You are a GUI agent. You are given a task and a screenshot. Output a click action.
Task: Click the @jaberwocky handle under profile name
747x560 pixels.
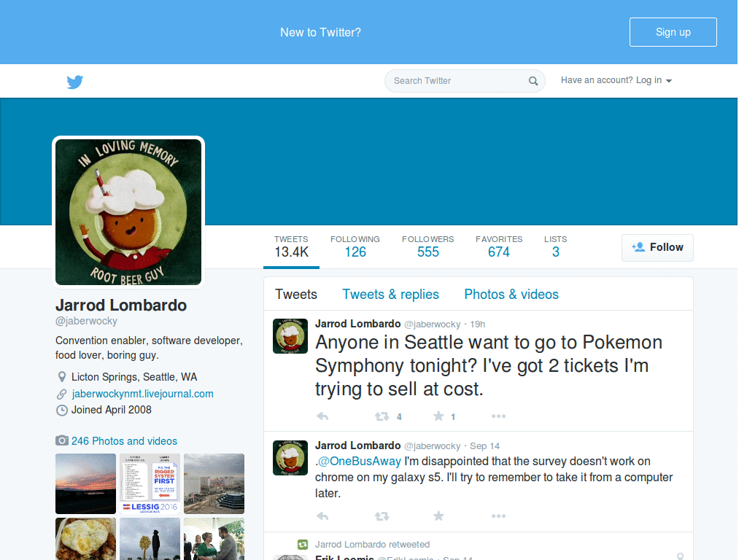point(86,321)
